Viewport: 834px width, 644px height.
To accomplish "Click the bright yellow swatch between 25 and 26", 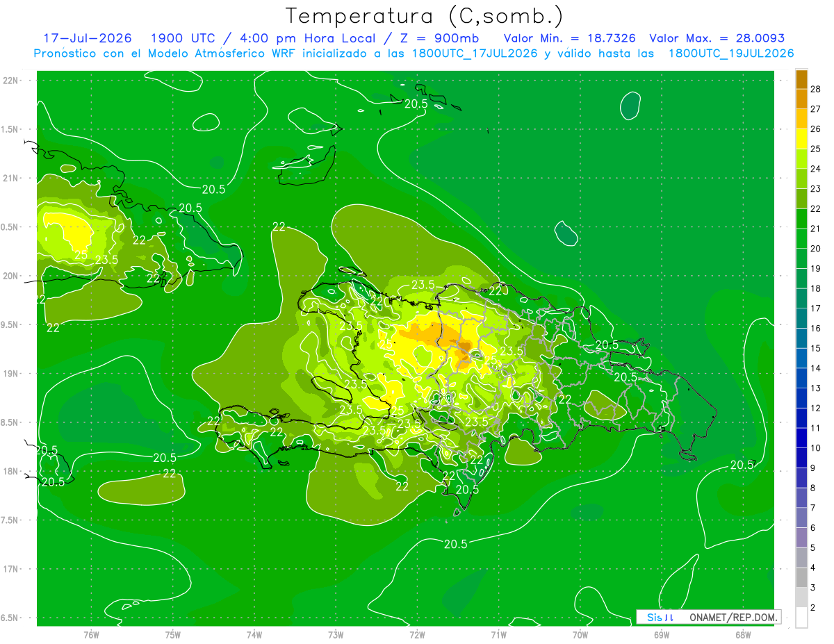I will coord(802,139).
